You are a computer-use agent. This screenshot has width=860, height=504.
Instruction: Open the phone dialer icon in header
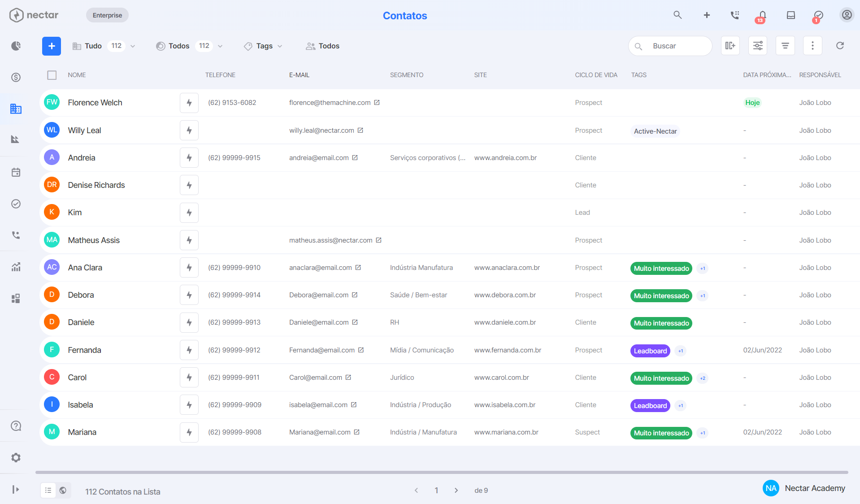pyautogui.click(x=734, y=15)
